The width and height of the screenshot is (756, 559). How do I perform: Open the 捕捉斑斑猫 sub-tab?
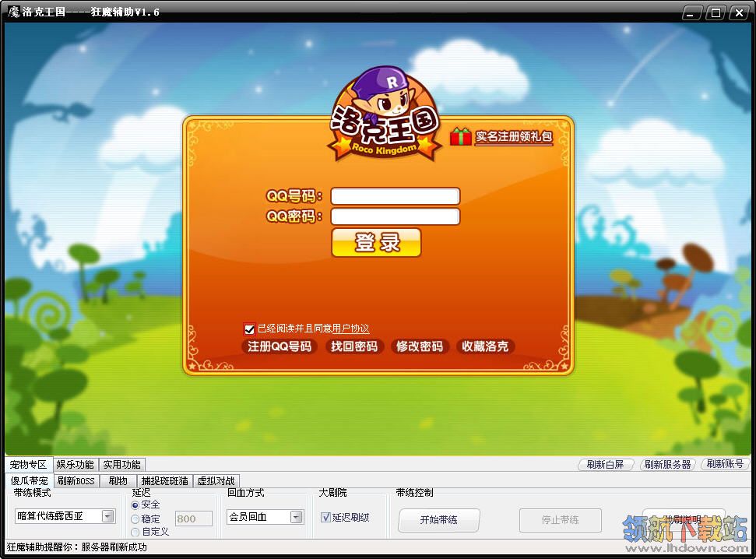click(164, 481)
